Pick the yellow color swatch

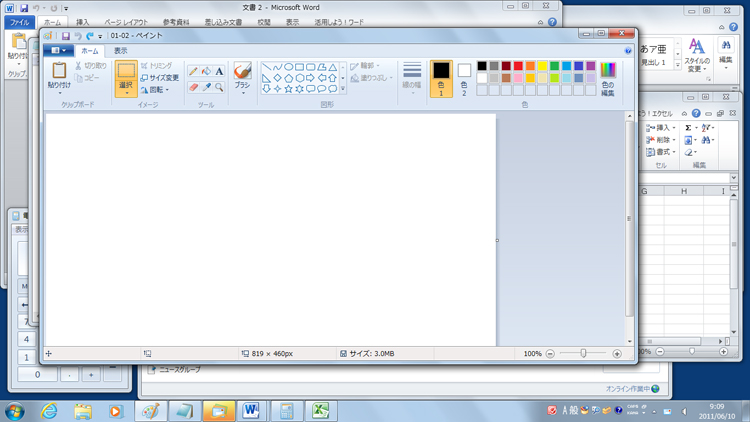[542, 66]
